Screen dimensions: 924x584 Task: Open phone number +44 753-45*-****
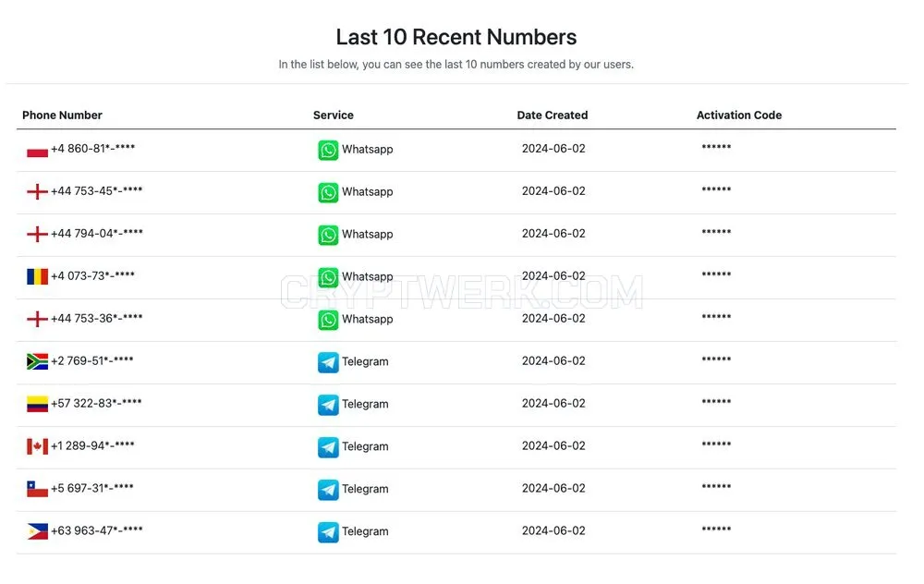tap(97, 191)
